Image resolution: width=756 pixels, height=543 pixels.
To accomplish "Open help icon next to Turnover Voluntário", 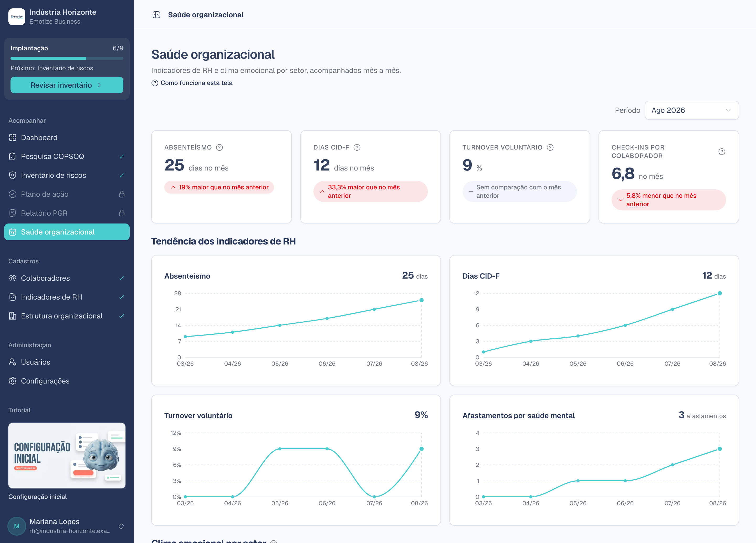I will 550,147.
